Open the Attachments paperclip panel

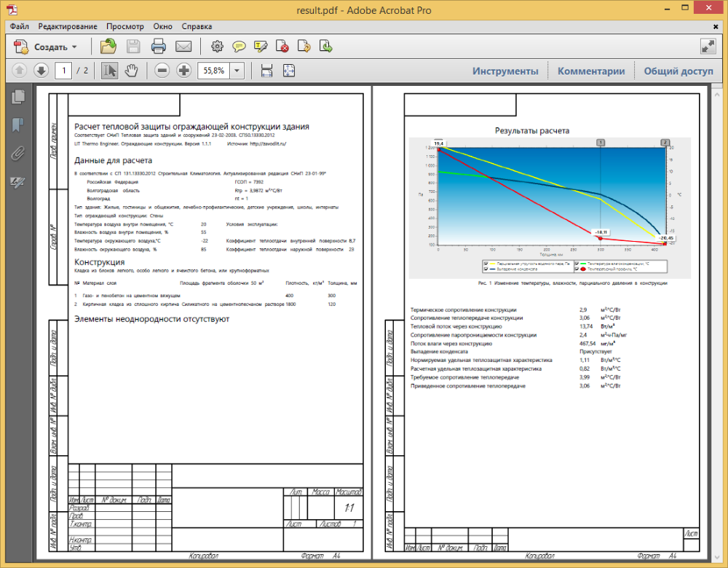coord(18,154)
